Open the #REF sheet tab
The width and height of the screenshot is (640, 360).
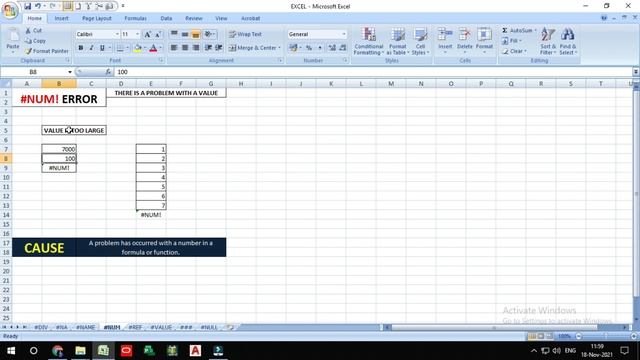(135, 327)
